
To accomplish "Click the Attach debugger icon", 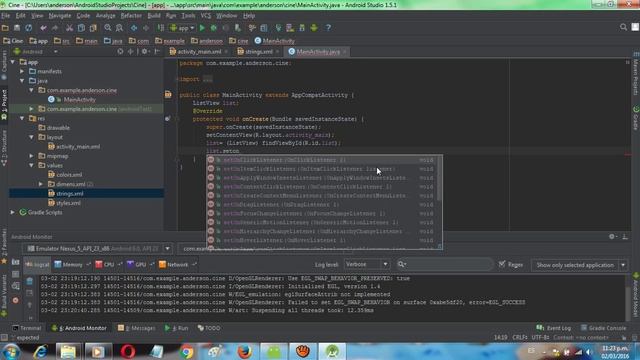I will click(x=238, y=28).
